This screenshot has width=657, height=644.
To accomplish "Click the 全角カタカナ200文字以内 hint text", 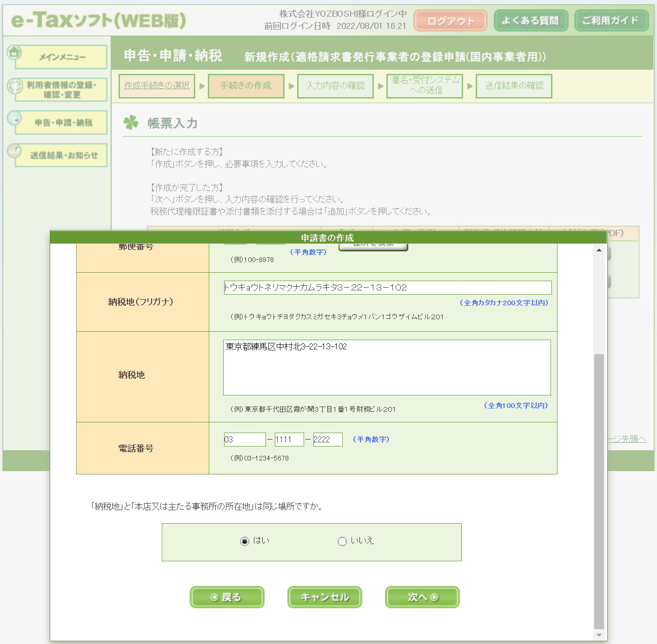I will 504,302.
